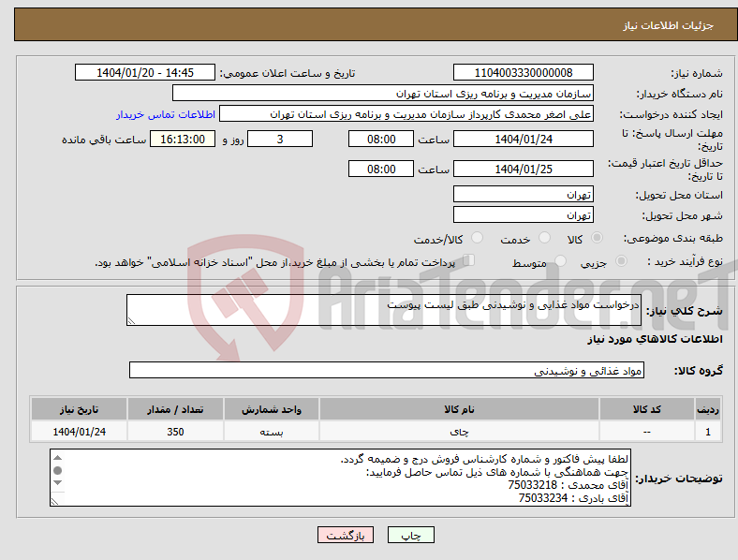Viewport: 738px width, 560px height.
Task: Click the جزئیات اطلاعات نیاز page header
Action: [669, 25]
